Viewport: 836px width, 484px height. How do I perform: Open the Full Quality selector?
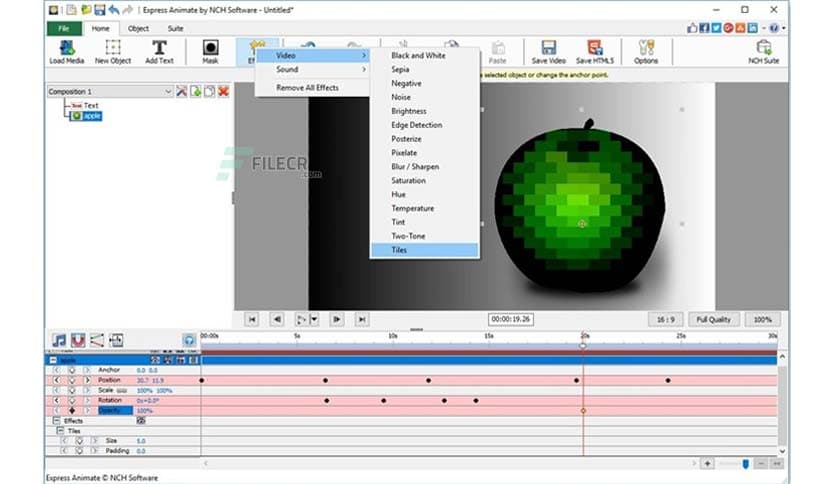713,319
